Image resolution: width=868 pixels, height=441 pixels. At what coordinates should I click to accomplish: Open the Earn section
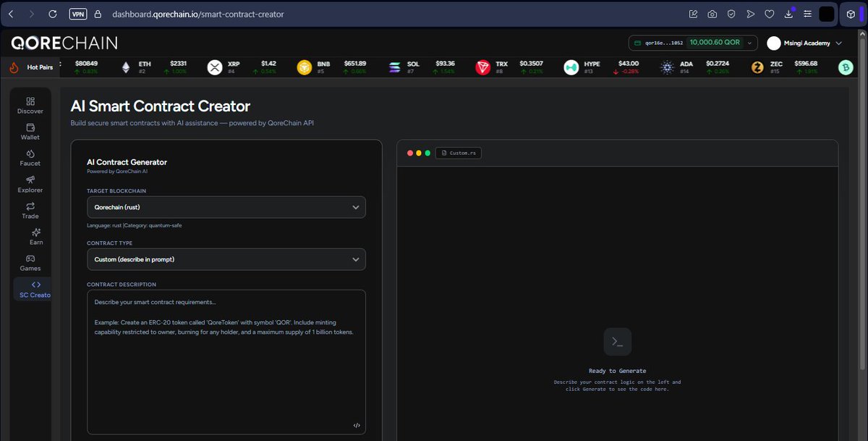click(36, 237)
